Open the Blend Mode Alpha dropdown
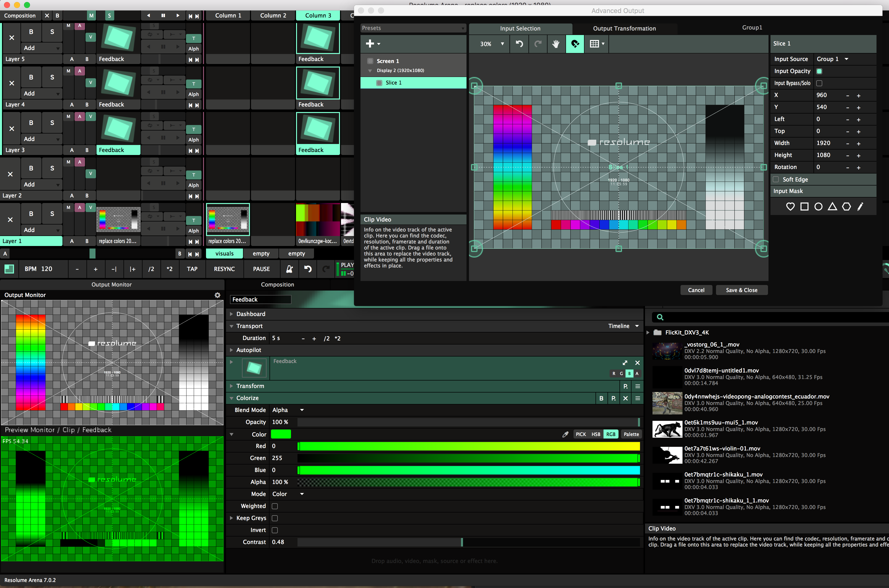The height and width of the screenshot is (588, 889). coord(288,410)
